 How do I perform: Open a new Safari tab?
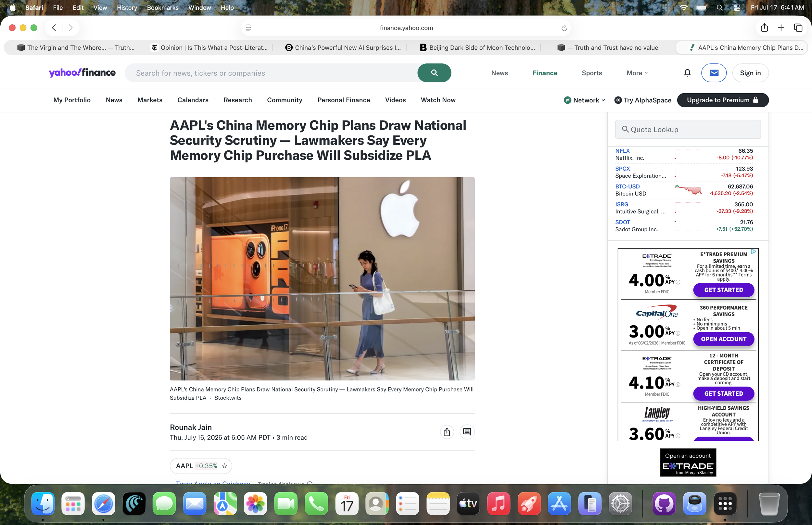click(781, 28)
